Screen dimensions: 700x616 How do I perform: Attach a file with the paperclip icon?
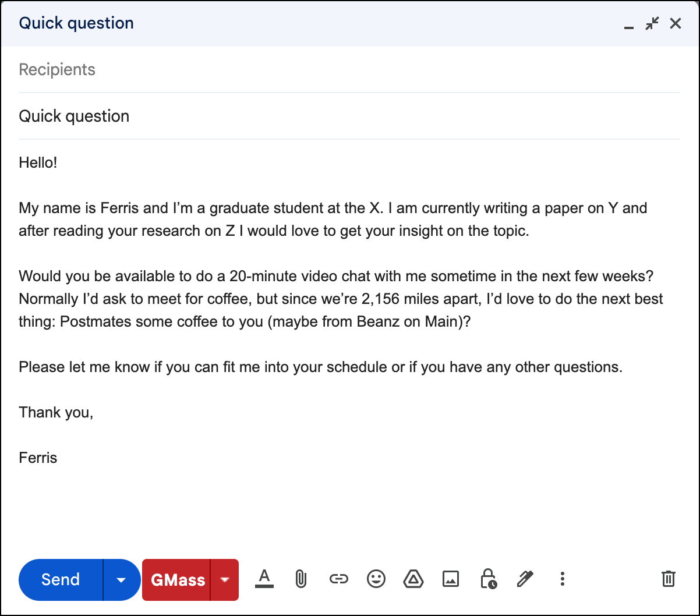tap(300, 579)
